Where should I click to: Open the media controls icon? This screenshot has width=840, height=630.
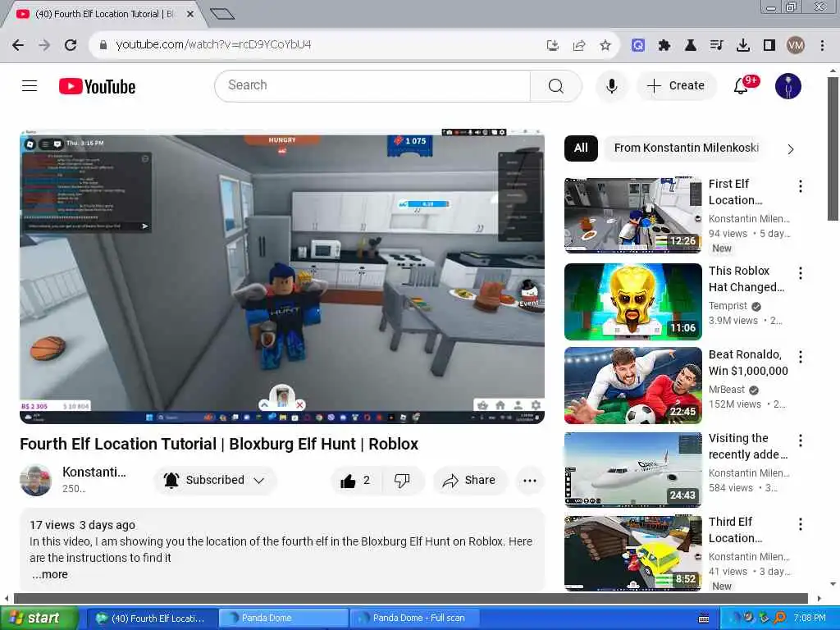click(717, 46)
